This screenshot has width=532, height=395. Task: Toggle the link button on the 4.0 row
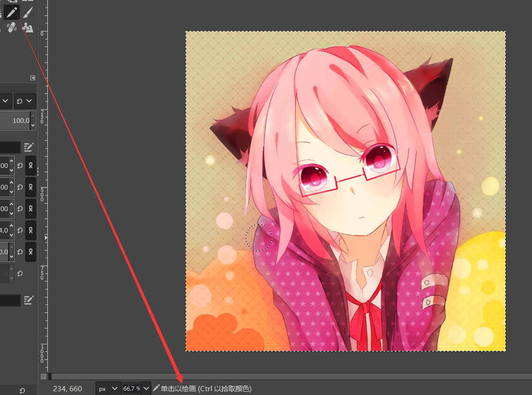[30, 230]
